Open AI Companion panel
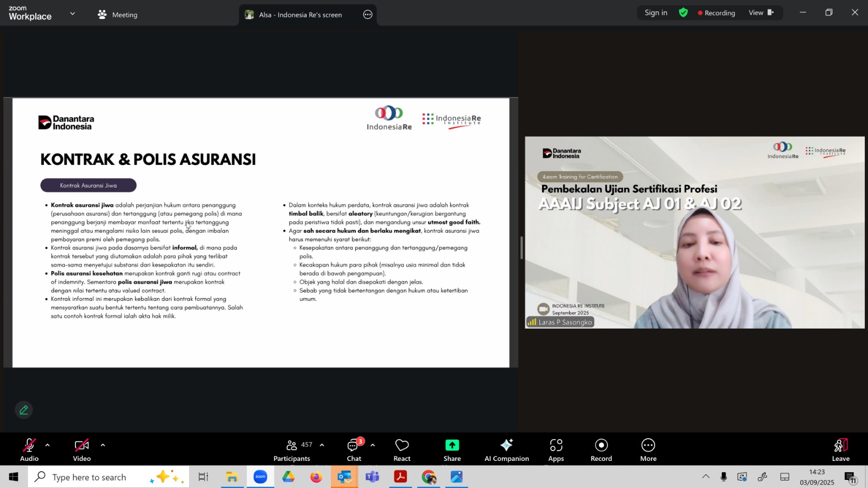Image resolution: width=868 pixels, height=488 pixels. pyautogui.click(x=506, y=450)
